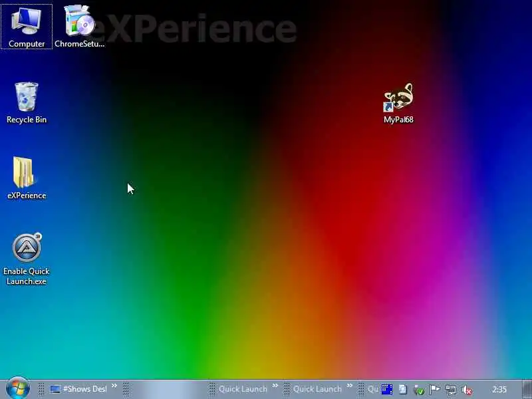The image size is (532, 399).
Task: Click the truncated Qu toolbar label
Action: click(372, 389)
